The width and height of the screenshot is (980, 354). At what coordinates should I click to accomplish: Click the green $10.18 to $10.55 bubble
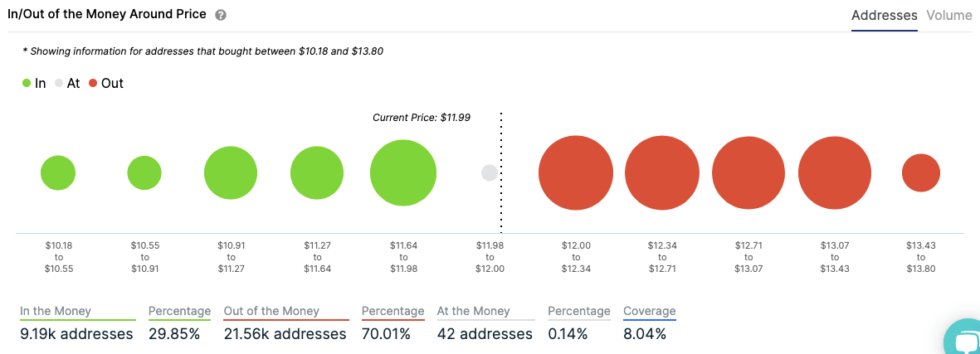58,173
